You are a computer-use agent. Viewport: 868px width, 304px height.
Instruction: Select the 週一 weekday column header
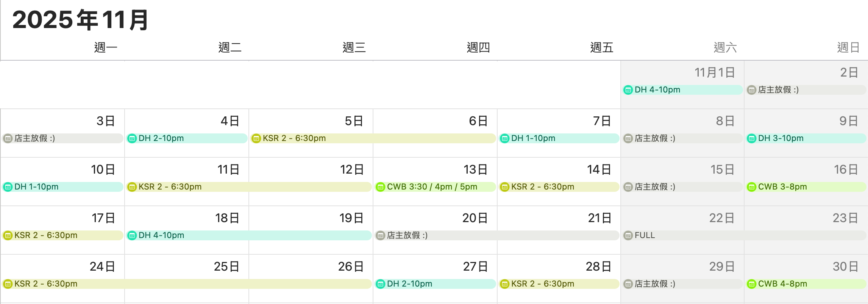(x=106, y=48)
